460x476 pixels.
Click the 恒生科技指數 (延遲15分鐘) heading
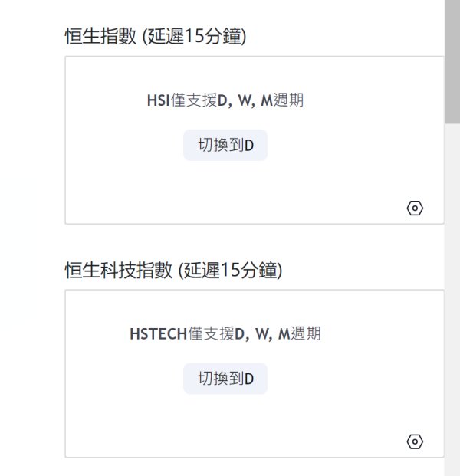[174, 270]
